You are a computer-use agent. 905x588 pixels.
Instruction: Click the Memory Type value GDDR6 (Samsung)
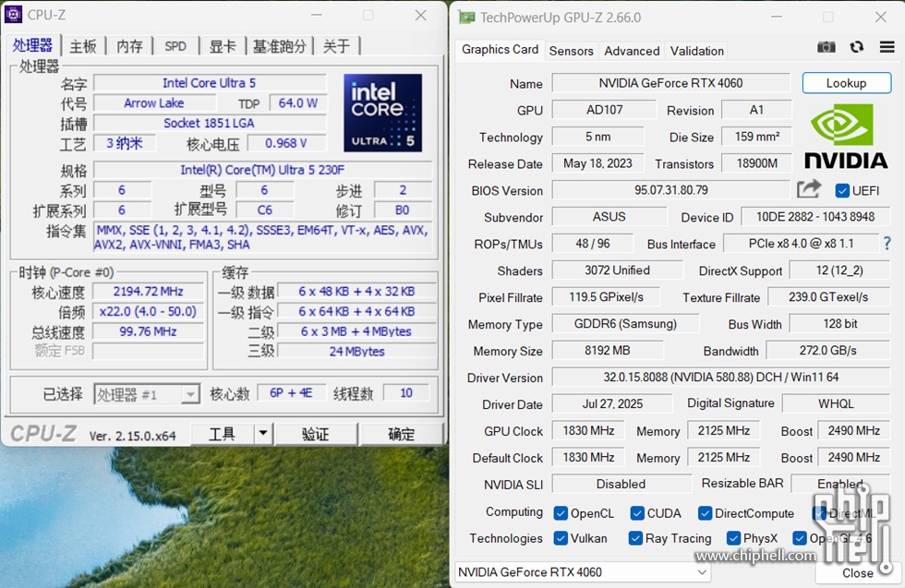[x=625, y=324]
